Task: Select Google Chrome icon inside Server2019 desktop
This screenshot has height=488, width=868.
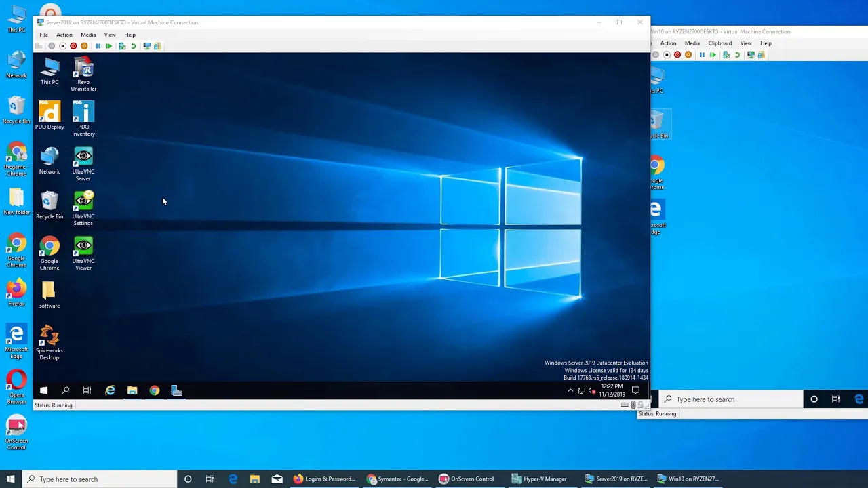Action: click(x=50, y=253)
